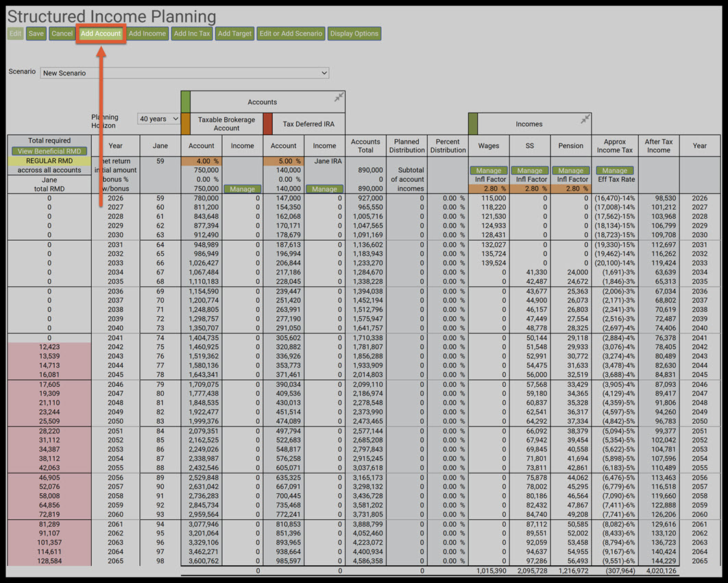
Task: Click the Tax Deferred IRA header
Action: click(x=308, y=124)
